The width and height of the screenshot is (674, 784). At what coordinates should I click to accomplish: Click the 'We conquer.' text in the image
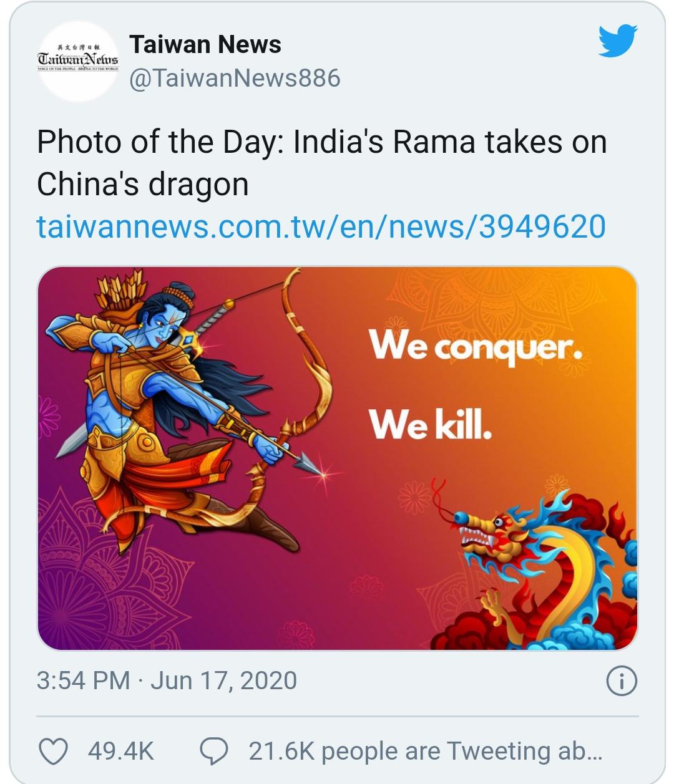(x=476, y=346)
